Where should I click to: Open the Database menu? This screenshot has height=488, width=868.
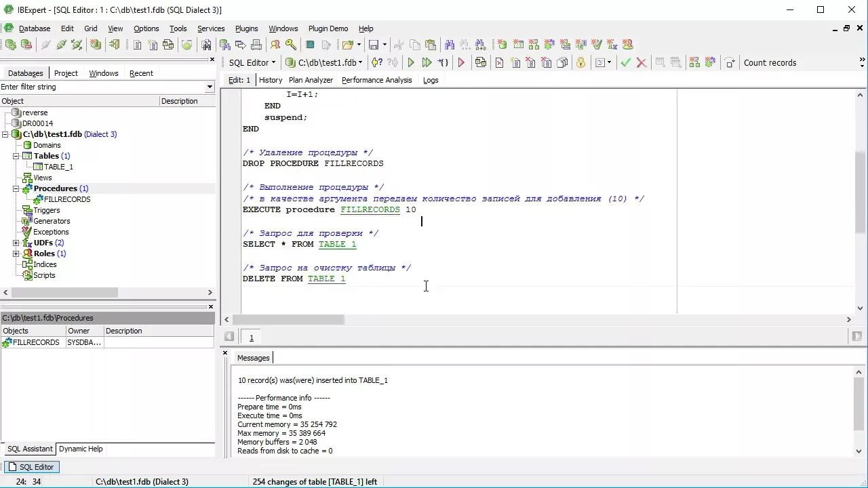tap(34, 28)
